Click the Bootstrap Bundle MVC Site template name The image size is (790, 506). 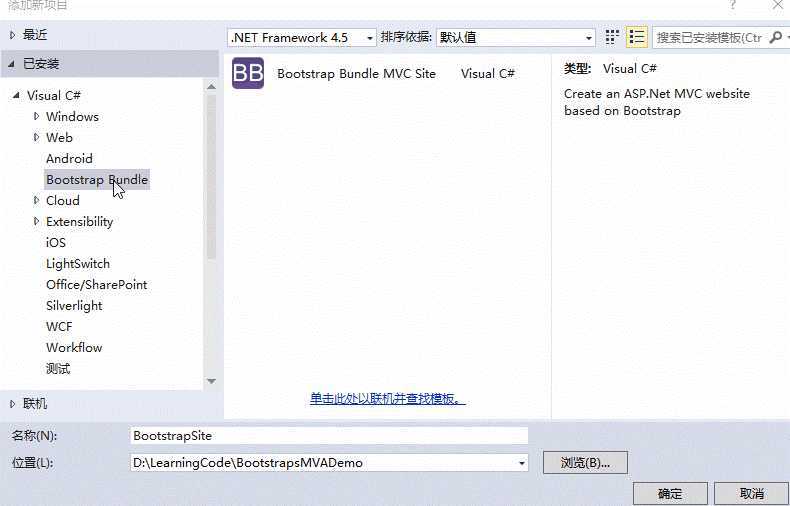(356, 74)
